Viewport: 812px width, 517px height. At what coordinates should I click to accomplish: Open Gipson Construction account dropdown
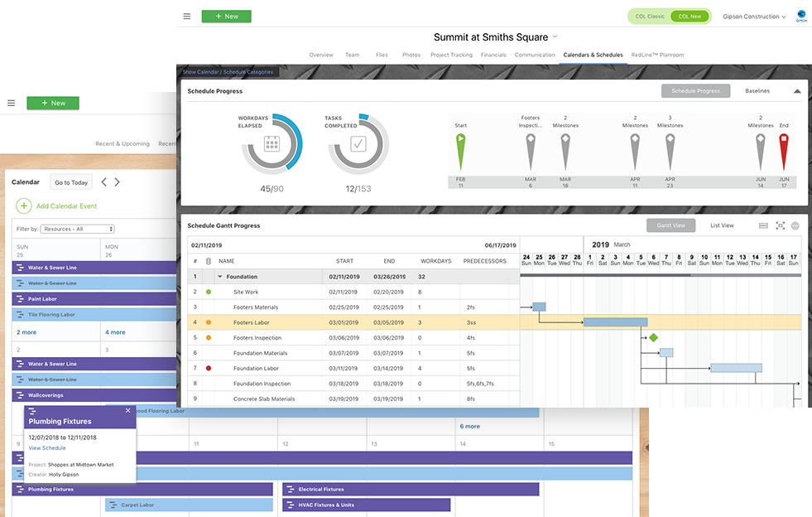754,17
